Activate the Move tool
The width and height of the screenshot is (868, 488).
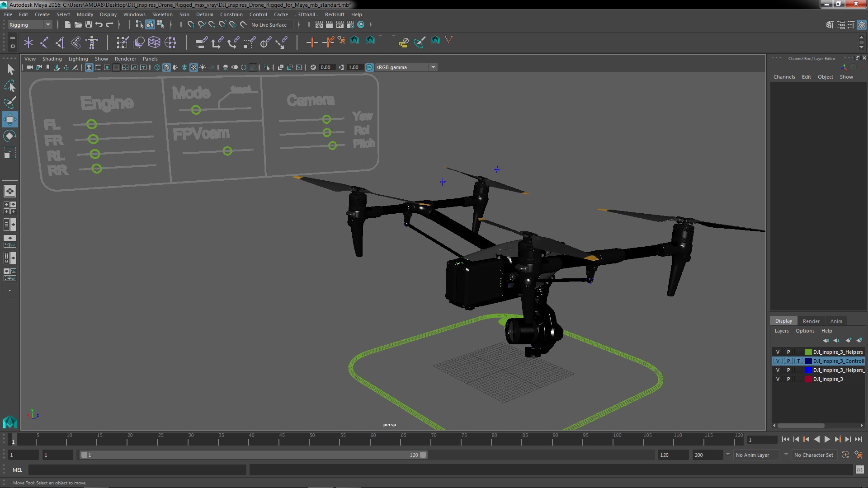[x=10, y=119]
